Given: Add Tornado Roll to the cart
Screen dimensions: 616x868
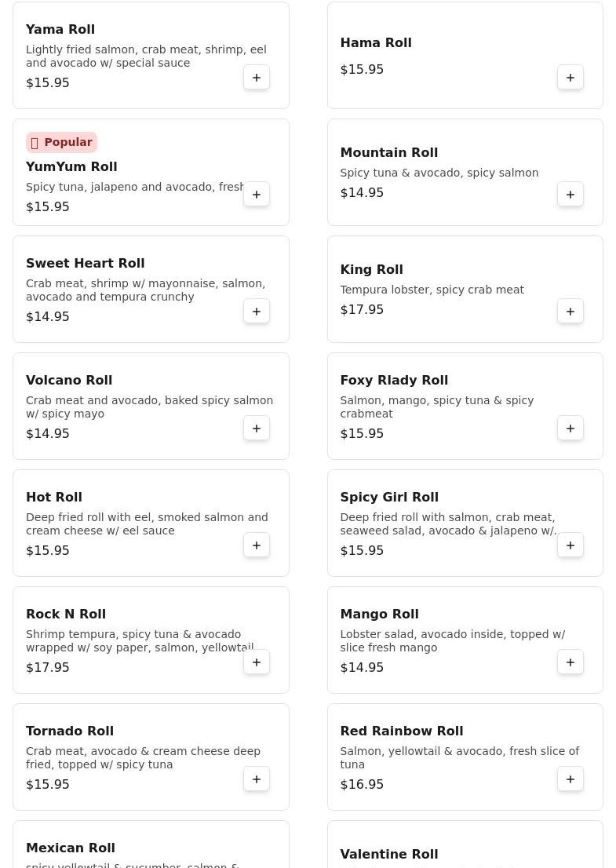Looking at the screenshot, I should (x=257, y=779).
